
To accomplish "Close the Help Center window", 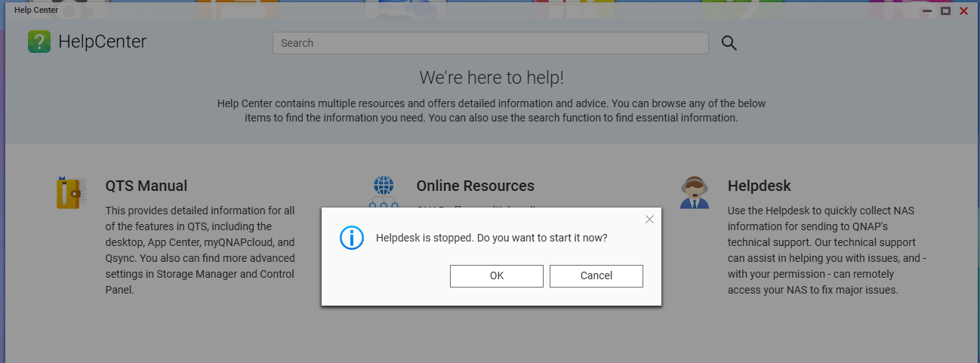I will 963,11.
